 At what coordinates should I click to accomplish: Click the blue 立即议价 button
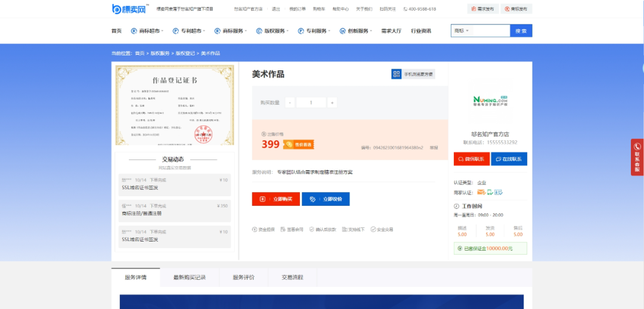[326, 199]
